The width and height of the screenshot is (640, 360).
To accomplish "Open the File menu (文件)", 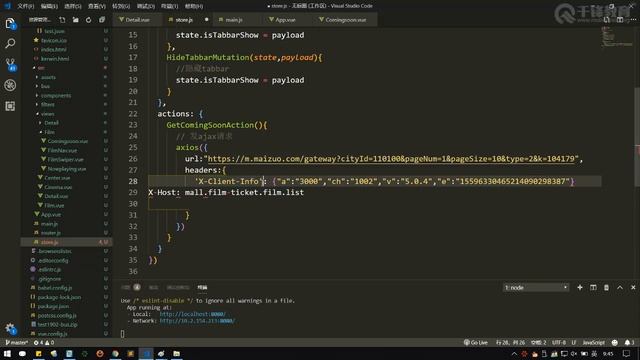I will click(25, 6).
